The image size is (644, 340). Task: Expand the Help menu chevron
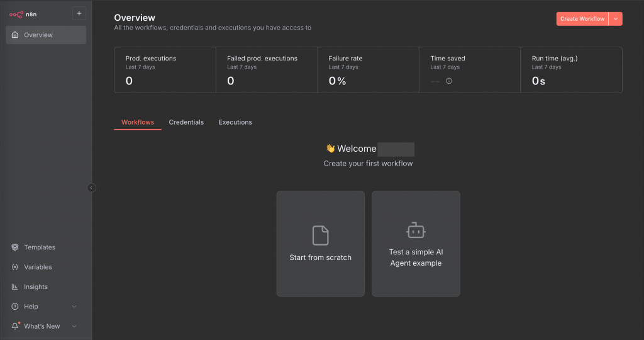(74, 307)
